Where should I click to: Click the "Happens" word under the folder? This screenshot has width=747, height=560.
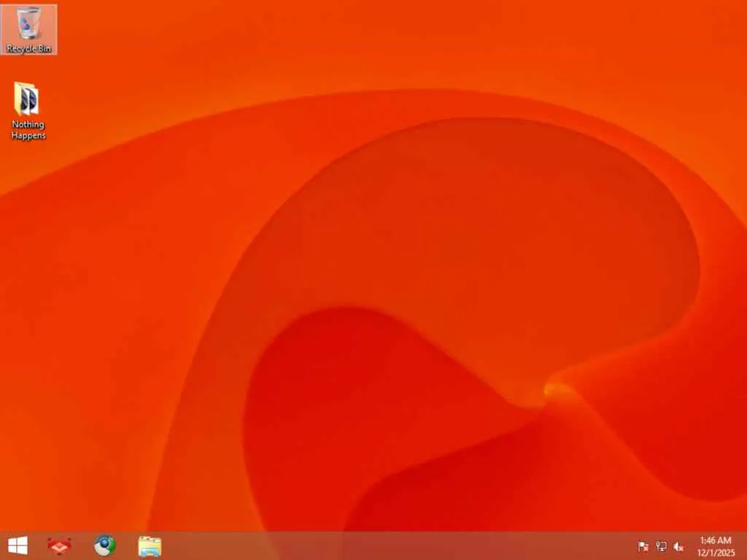[28, 135]
